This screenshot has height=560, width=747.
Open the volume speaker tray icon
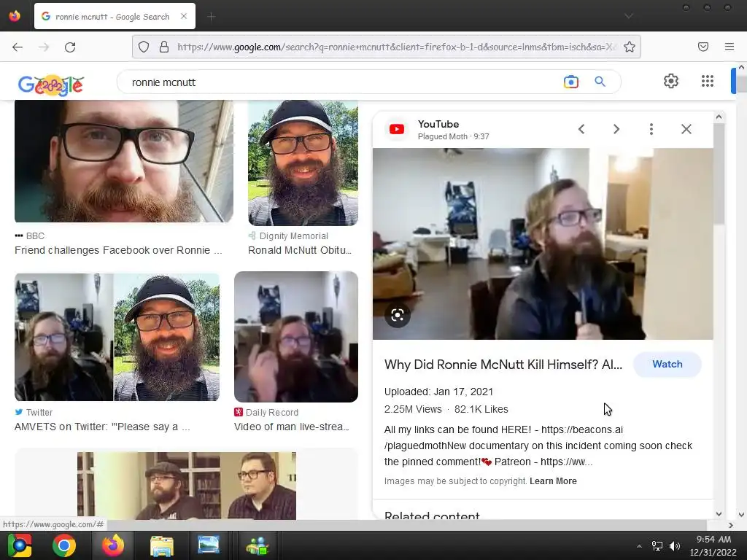point(674,546)
